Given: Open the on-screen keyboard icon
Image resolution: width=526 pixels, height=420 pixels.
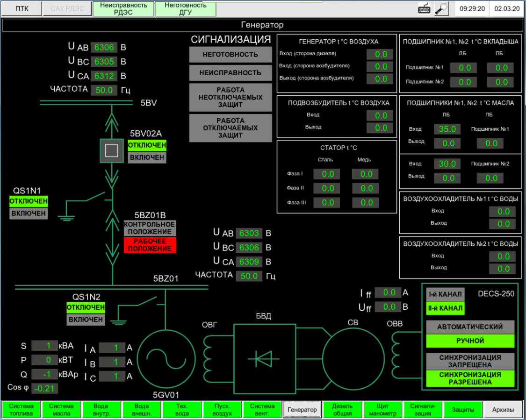Looking at the screenshot, I should tap(424, 8).
